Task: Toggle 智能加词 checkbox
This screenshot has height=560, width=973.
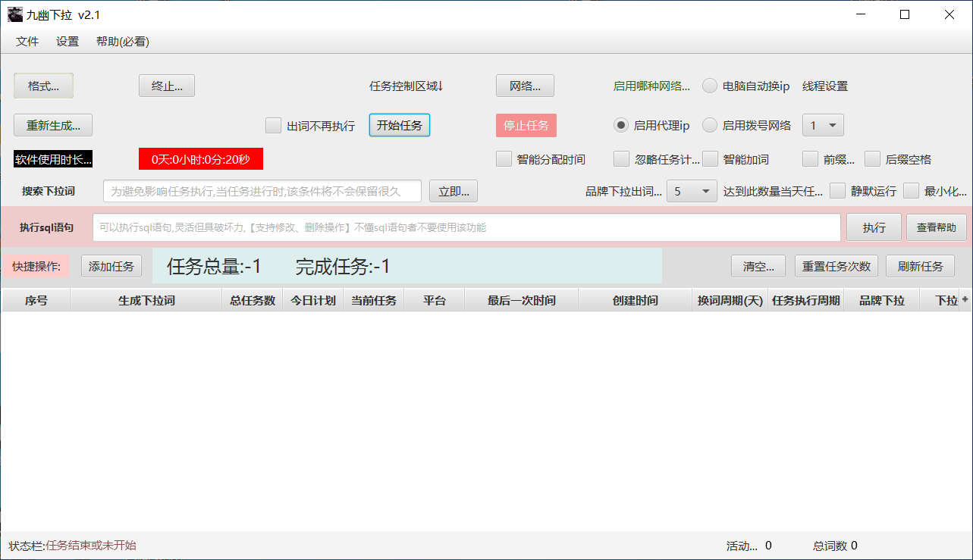Action: (x=710, y=158)
